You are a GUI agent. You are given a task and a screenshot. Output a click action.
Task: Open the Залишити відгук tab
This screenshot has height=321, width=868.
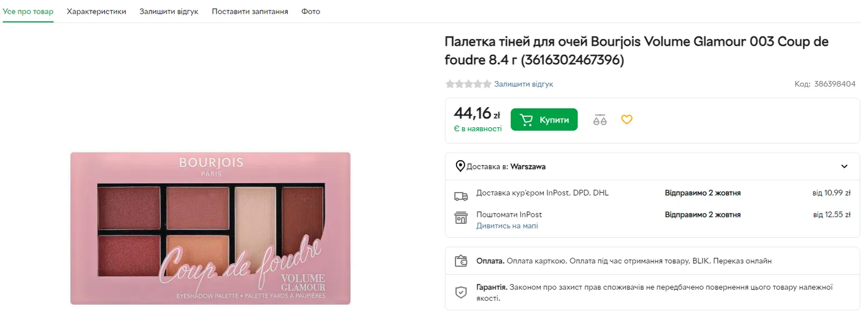169,12
